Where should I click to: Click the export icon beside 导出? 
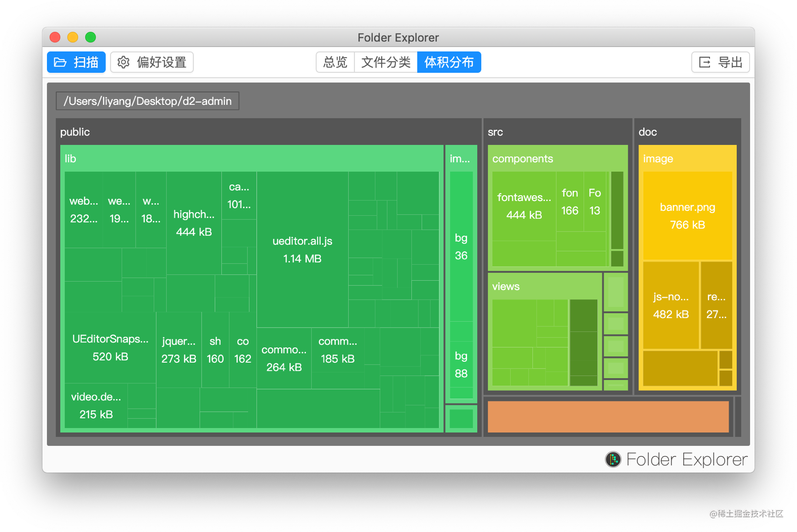705,62
